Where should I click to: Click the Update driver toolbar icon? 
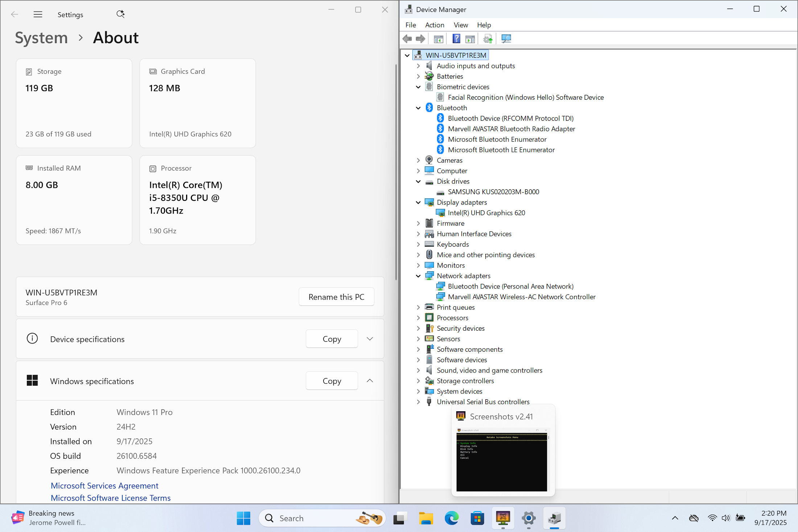point(488,39)
